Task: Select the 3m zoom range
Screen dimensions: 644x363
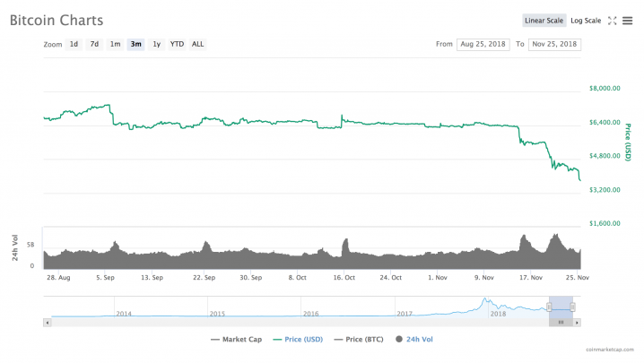Action: click(x=135, y=44)
